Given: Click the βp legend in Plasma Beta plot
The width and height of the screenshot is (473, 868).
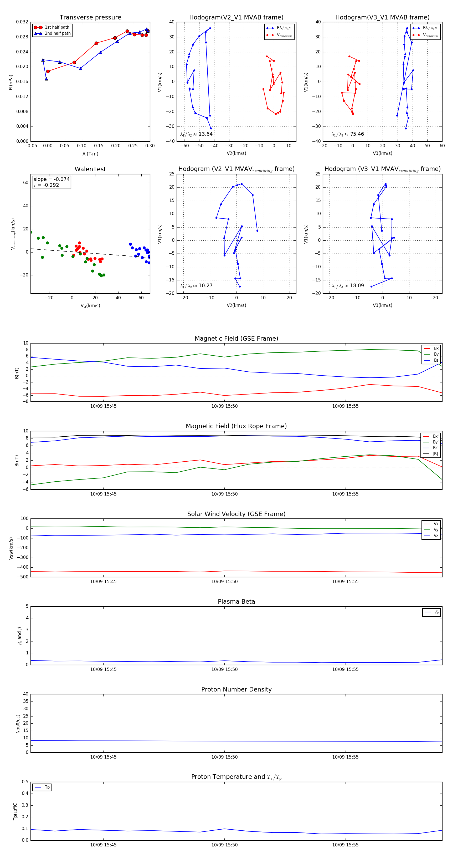Looking at the screenshot, I should 431,612.
